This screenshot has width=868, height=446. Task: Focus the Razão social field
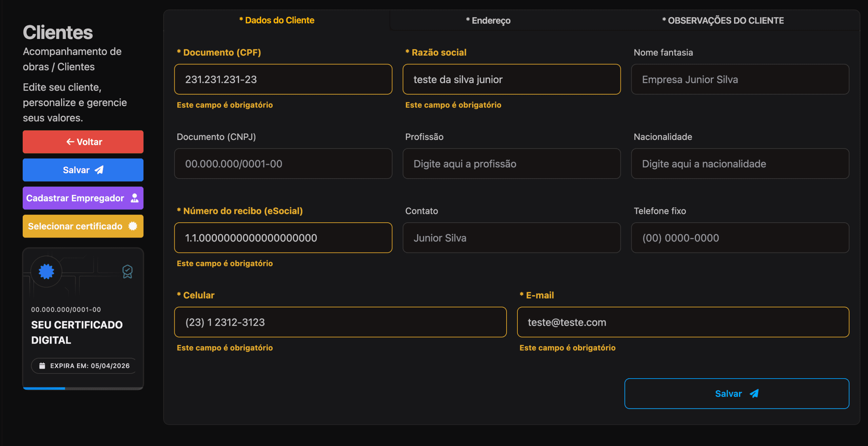tap(511, 79)
